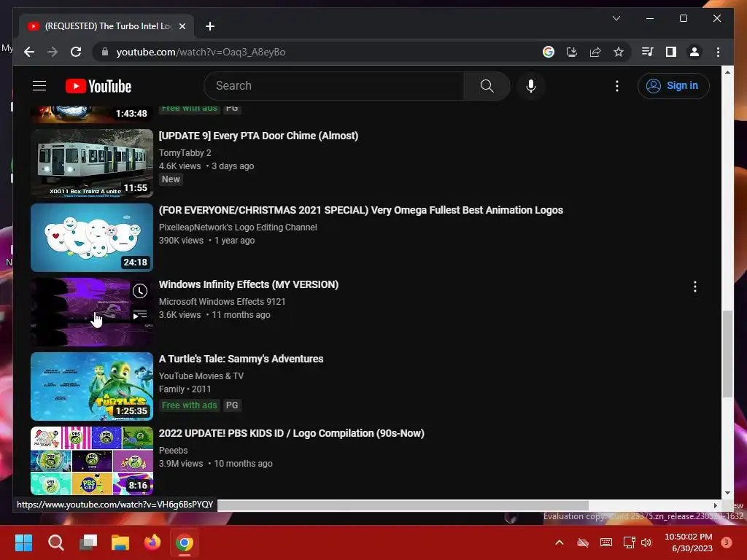Visit PixelleapNetwork's Logo Editing Channel
The image size is (747, 560).
coord(238,227)
